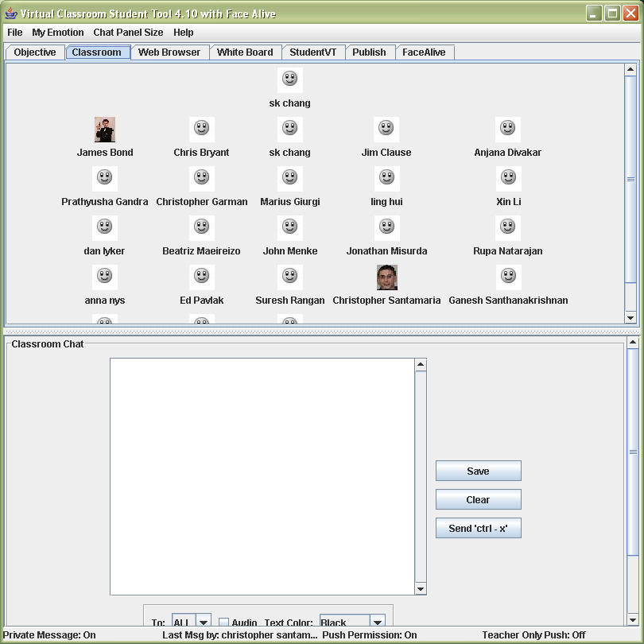This screenshot has height=644, width=644.
Task: Click Xin Li's smiley avatar
Action: click(x=508, y=178)
